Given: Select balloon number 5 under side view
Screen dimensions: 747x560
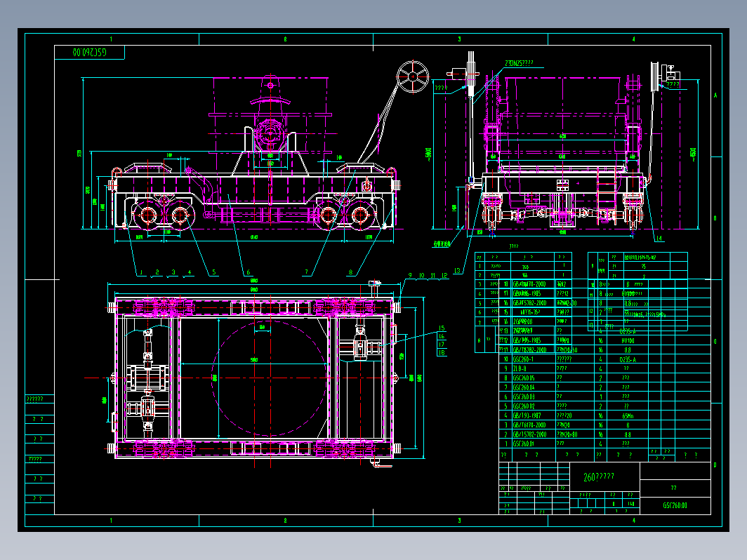Looking at the screenshot, I should tap(214, 272).
